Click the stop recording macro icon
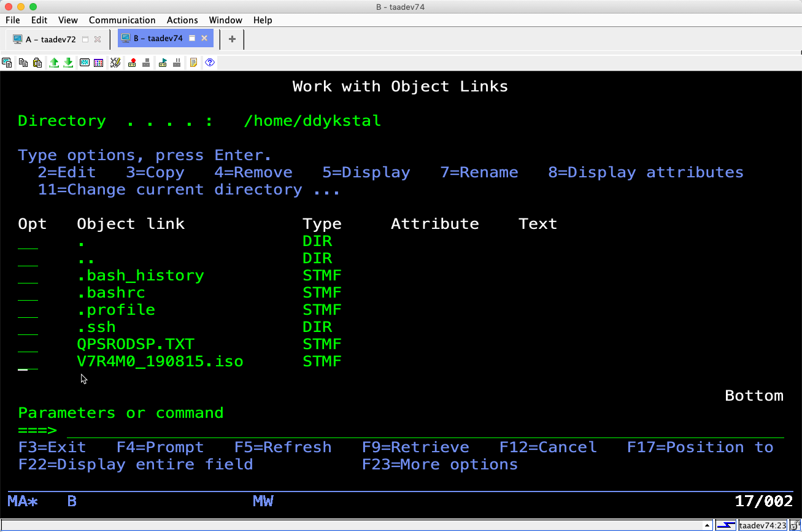802x532 pixels. point(147,63)
